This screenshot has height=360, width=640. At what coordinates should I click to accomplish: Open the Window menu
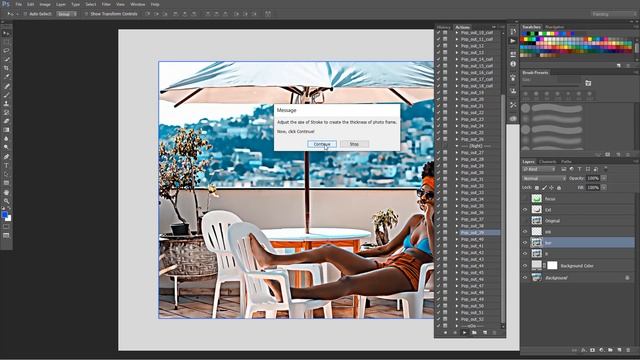coord(138,4)
